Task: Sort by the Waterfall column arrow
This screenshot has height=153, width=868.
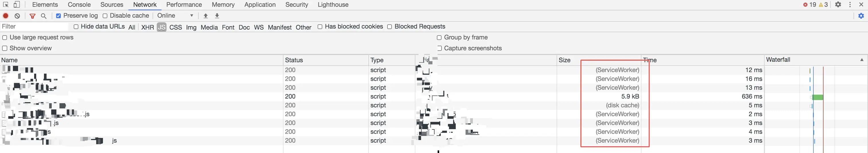Action: pos(862,60)
